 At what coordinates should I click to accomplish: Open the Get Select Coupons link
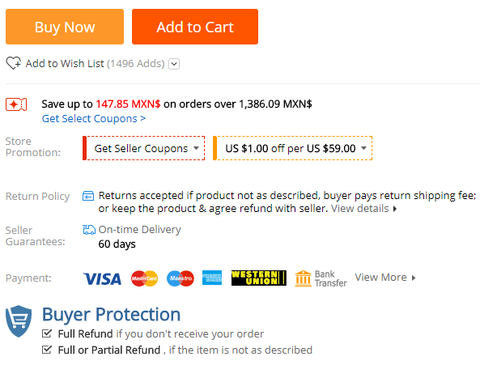[x=94, y=119]
